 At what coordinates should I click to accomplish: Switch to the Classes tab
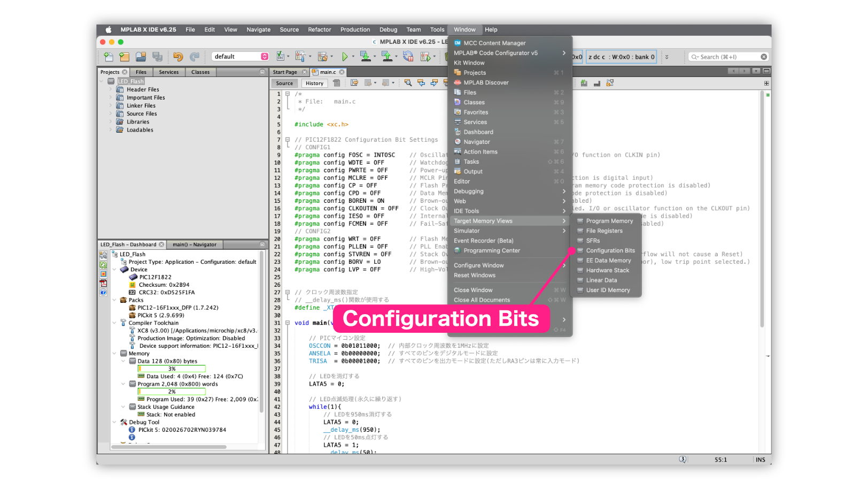200,72
